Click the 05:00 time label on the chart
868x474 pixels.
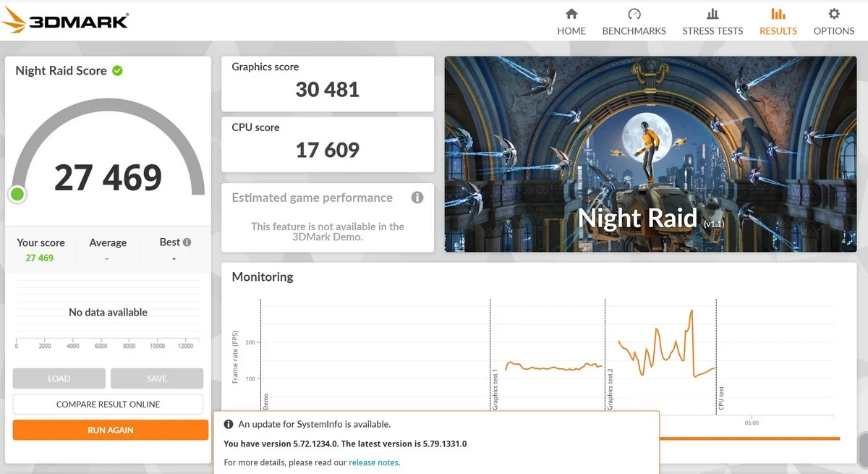[x=752, y=423]
